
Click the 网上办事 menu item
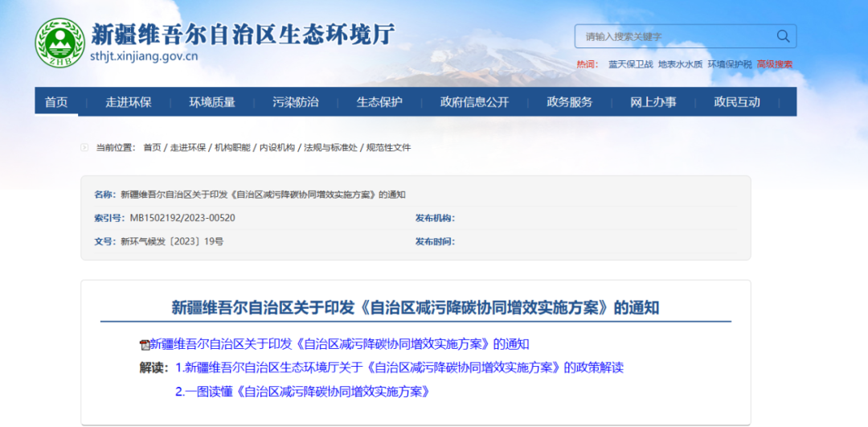pos(653,102)
